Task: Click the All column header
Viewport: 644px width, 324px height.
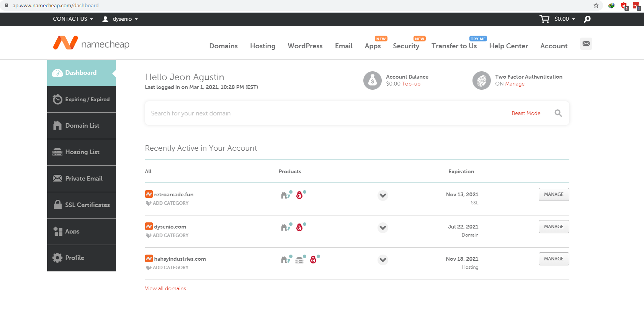Action: 148,171
